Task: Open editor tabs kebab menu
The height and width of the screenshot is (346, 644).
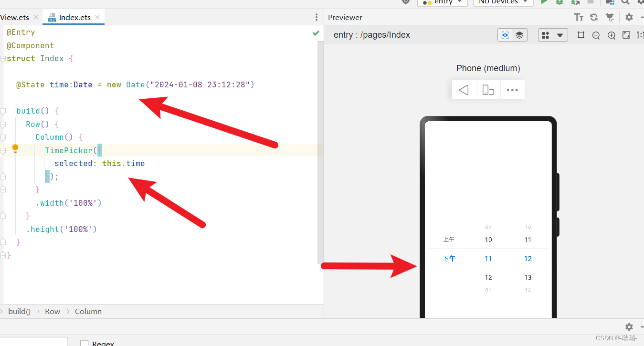Action: point(316,17)
